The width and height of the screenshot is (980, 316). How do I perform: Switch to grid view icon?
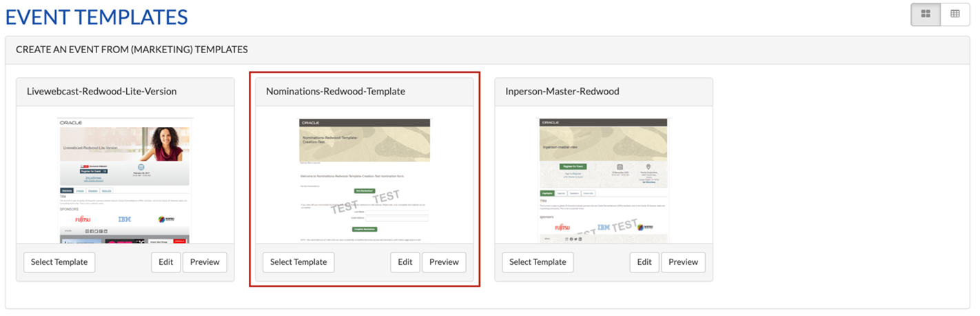926,14
